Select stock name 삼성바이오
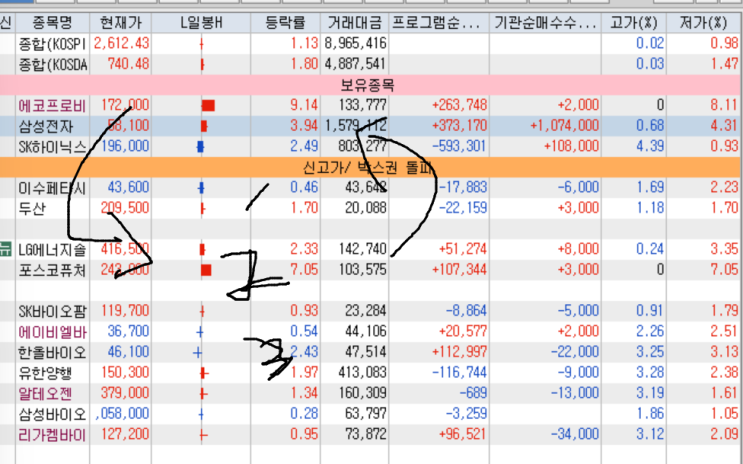Screen dimensions: 743x464 pos(52,415)
